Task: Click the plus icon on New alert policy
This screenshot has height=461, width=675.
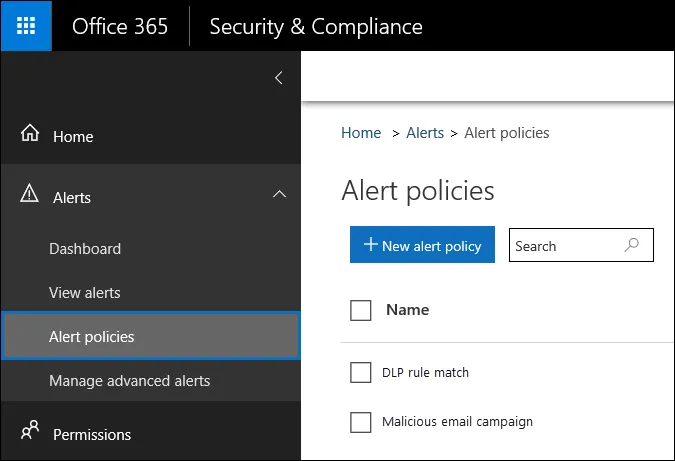Action: 370,244
